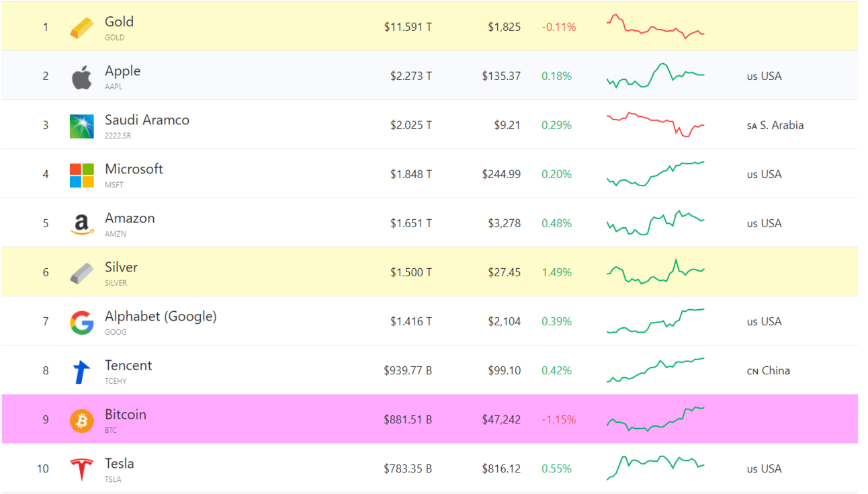Viewport: 868px width, 494px height.
Task: Click the AAPL ticker symbol
Action: 114,87
